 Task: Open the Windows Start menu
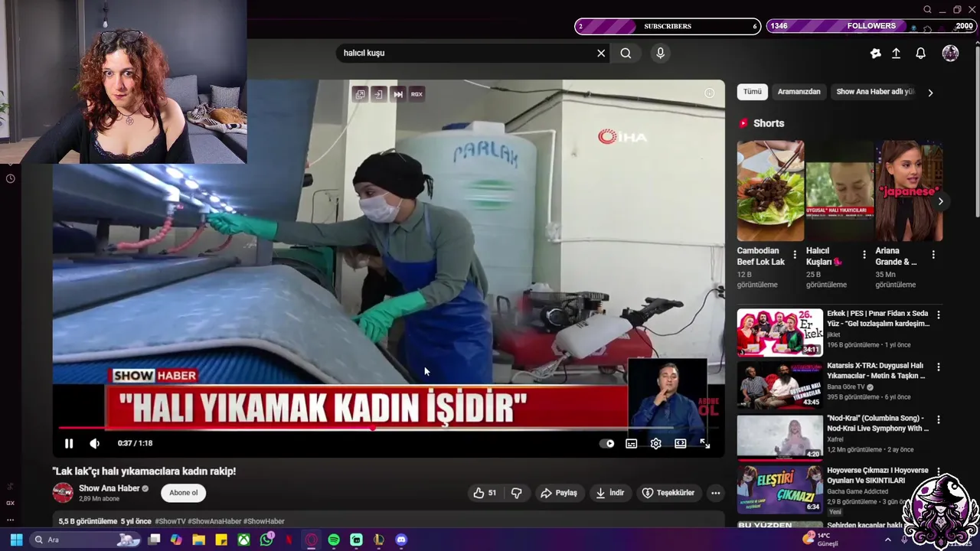16,540
